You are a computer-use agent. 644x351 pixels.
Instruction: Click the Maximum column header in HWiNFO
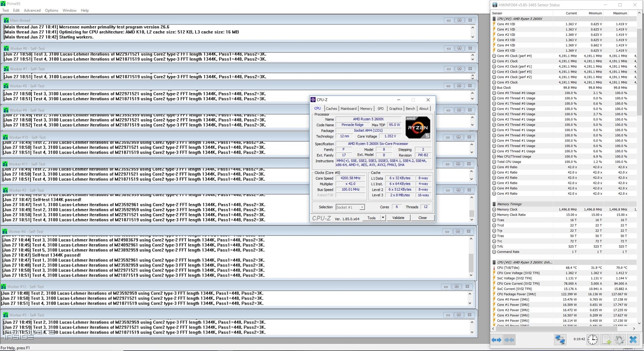coord(616,13)
